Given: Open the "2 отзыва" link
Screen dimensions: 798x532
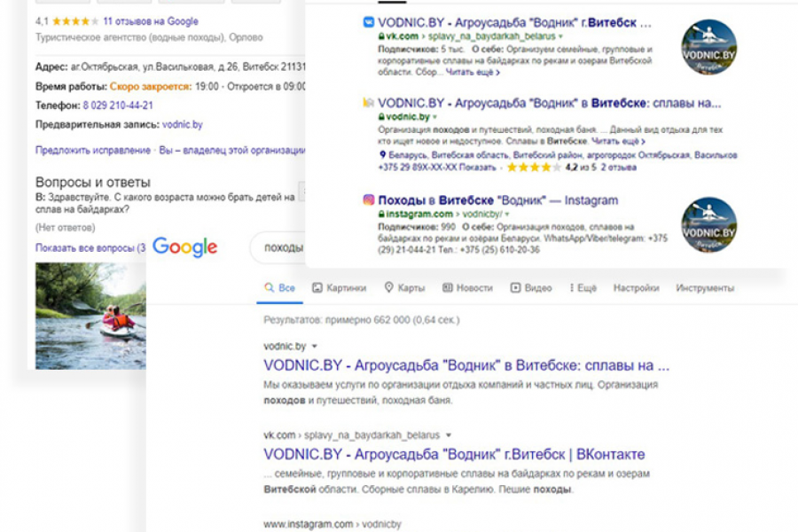Looking at the screenshot, I should pos(618,168).
